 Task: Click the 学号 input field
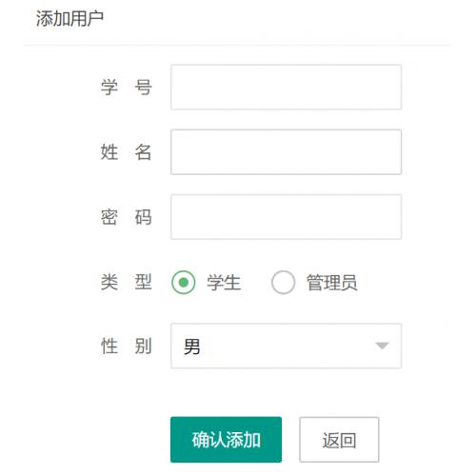click(286, 87)
